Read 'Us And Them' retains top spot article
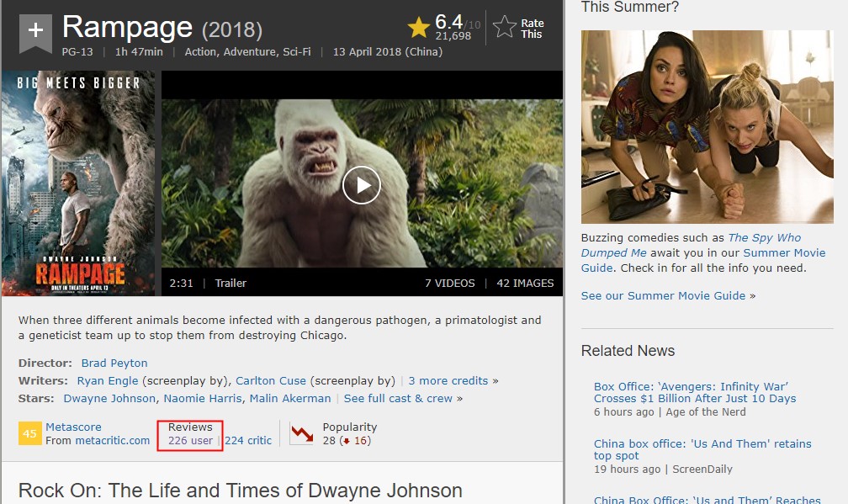This screenshot has height=504, width=848. (702, 449)
